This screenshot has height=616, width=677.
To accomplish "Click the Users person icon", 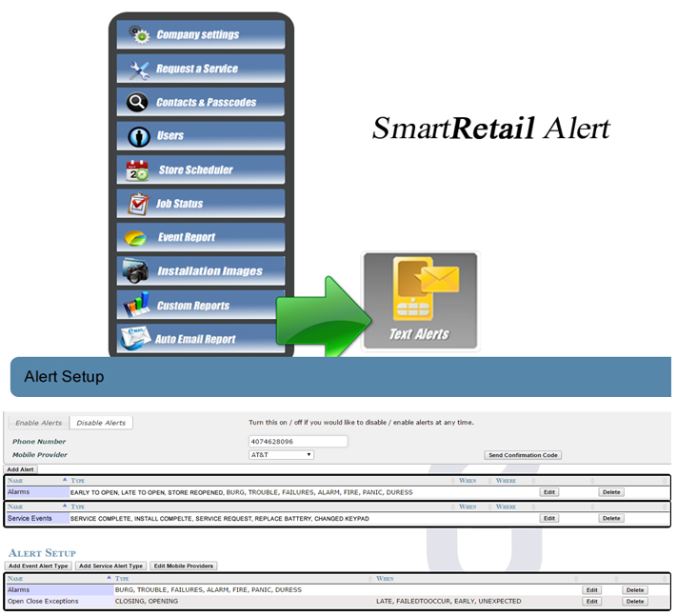I will pos(139,137).
